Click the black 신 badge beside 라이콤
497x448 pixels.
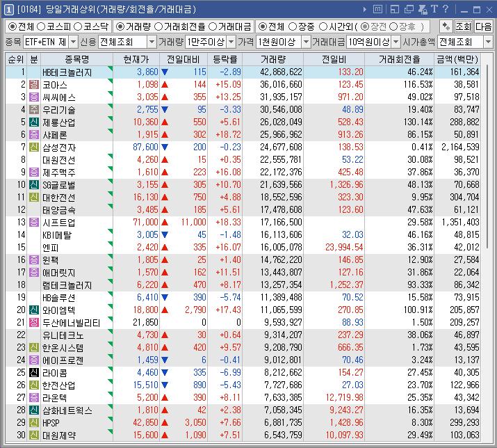click(x=34, y=372)
